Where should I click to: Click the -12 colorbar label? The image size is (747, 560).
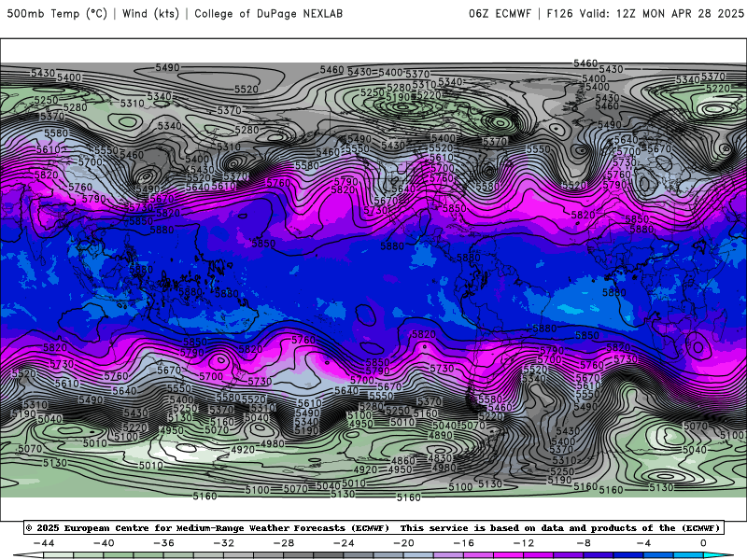point(524,543)
